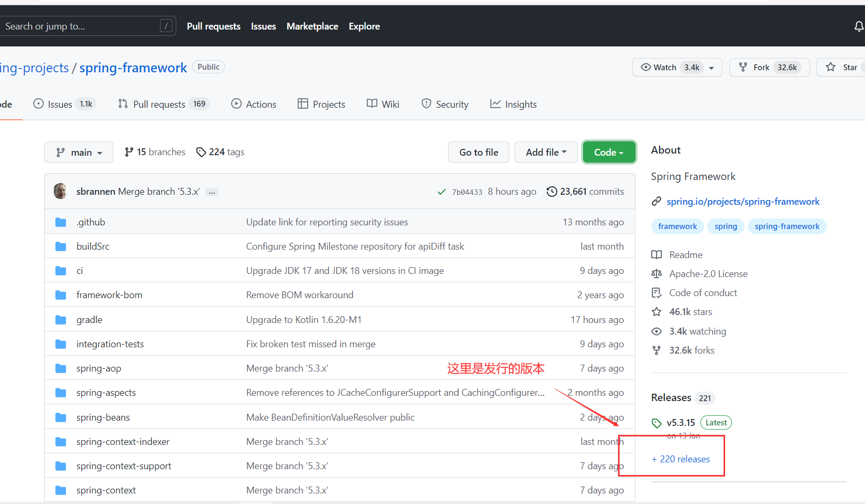
Task: Fork the repository
Action: point(769,68)
